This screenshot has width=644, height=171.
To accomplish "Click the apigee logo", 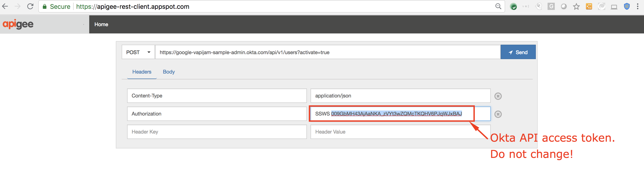I will click(x=18, y=24).
